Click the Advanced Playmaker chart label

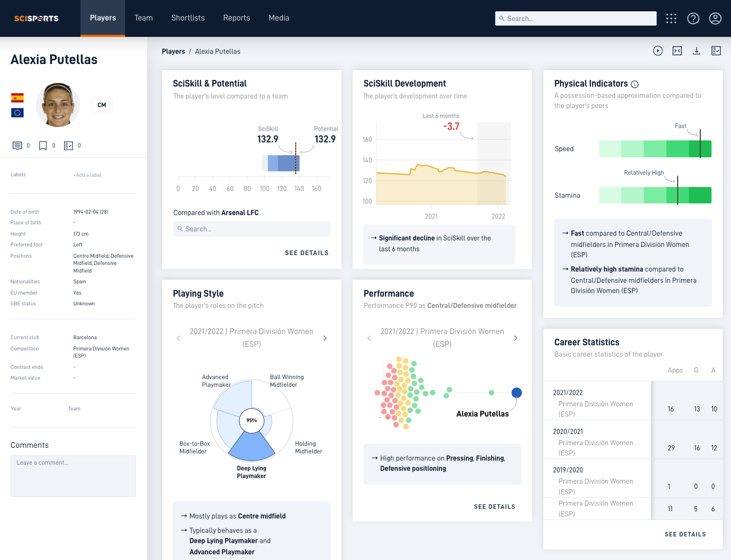pyautogui.click(x=216, y=381)
